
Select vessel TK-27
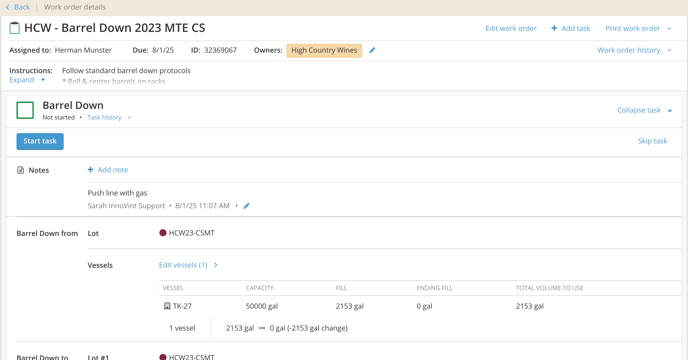point(182,306)
